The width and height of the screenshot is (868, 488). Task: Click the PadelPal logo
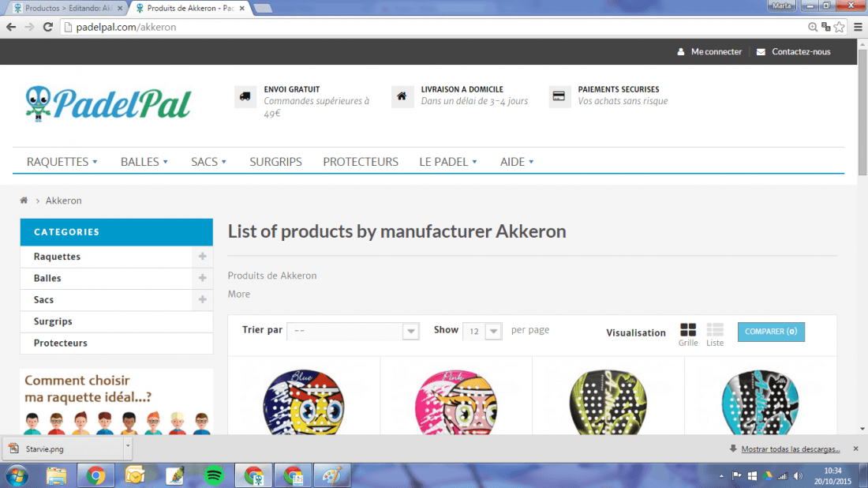pos(109,103)
